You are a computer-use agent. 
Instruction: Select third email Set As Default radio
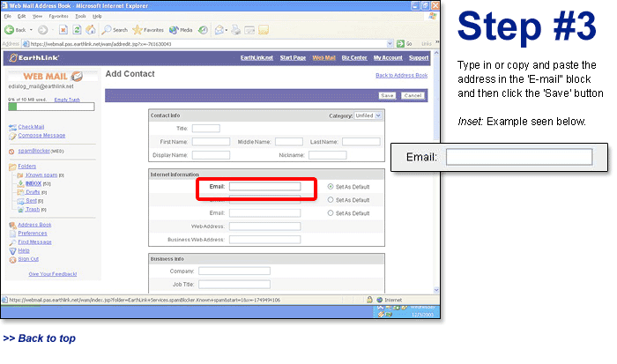(x=331, y=213)
